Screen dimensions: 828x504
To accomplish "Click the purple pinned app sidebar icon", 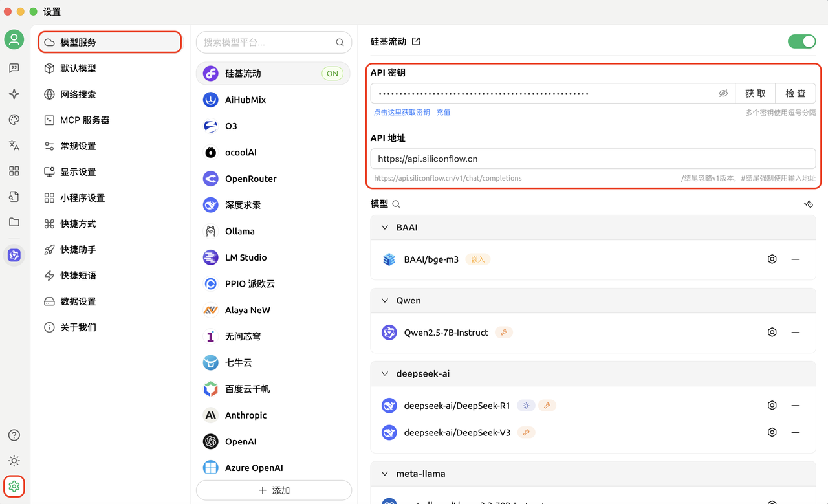I will [14, 255].
